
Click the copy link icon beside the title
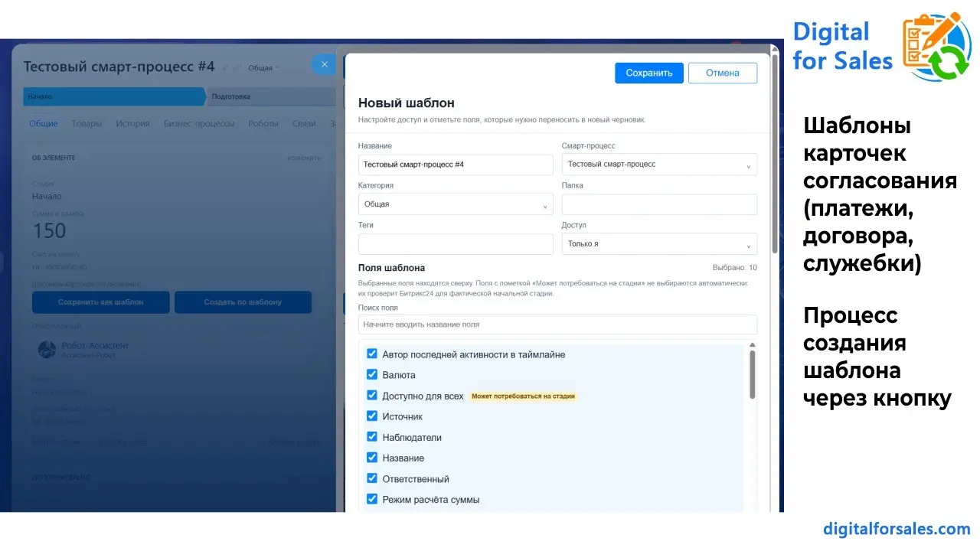tap(237, 67)
